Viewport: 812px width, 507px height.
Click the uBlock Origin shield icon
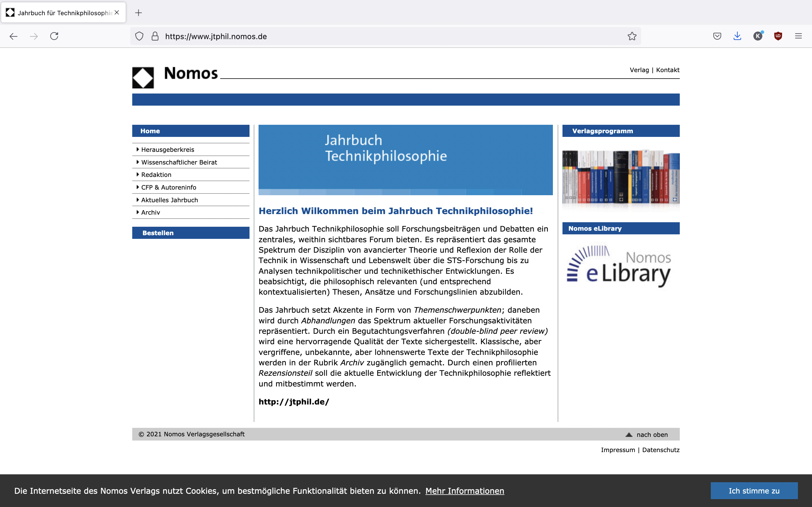(x=778, y=36)
